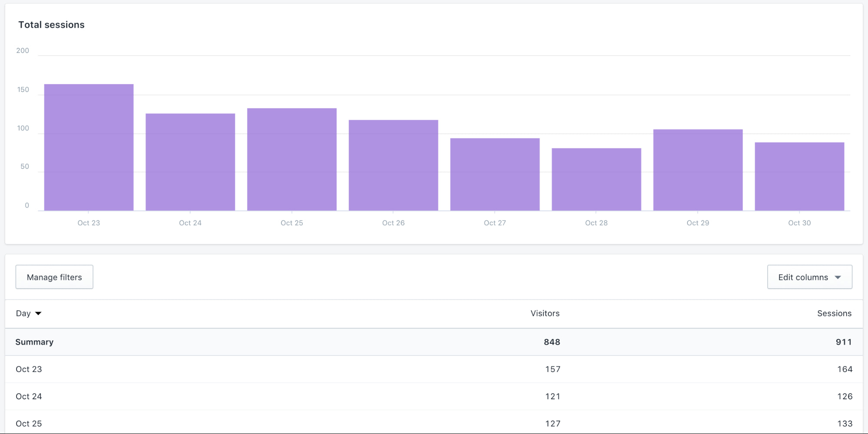Select the Visitors column header
Viewport: 868px width, 434px height.
coord(545,313)
